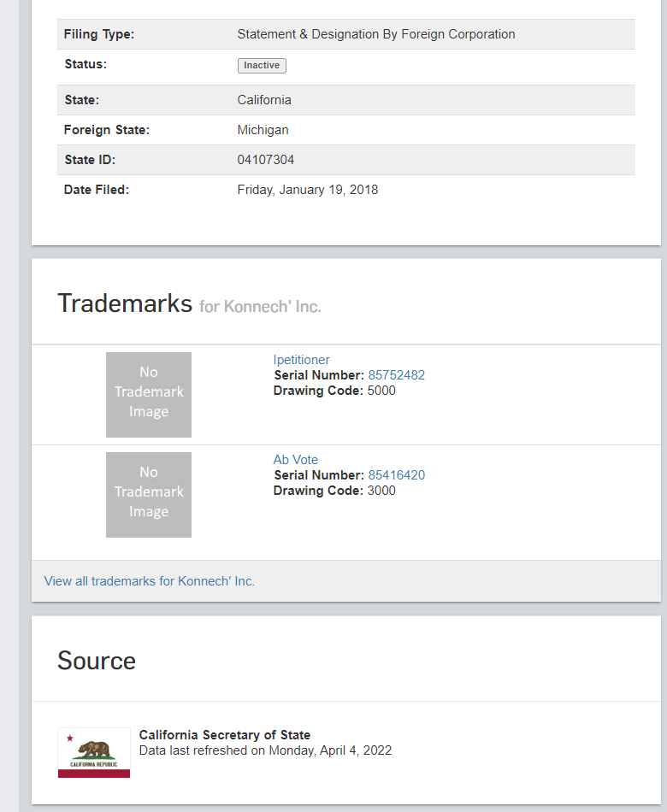Image resolution: width=667 pixels, height=812 pixels.
Task: Click the 'State ID:' label
Action: click(x=90, y=160)
